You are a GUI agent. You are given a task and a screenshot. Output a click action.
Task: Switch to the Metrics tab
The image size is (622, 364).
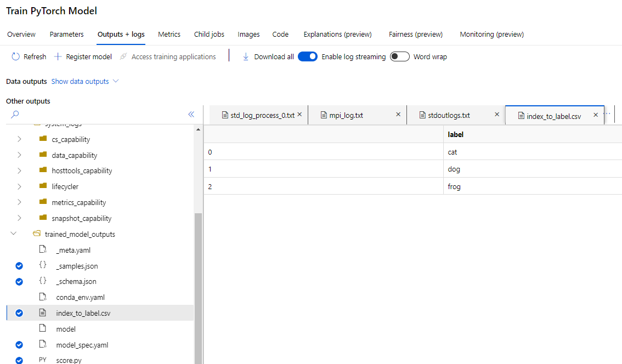point(169,34)
